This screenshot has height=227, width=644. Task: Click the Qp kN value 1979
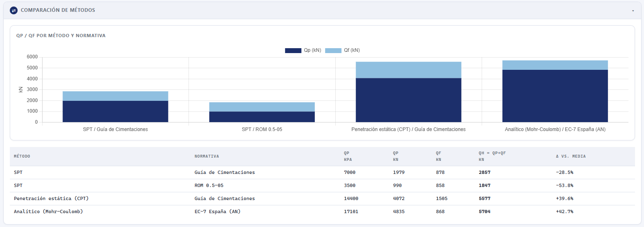[x=399, y=172]
